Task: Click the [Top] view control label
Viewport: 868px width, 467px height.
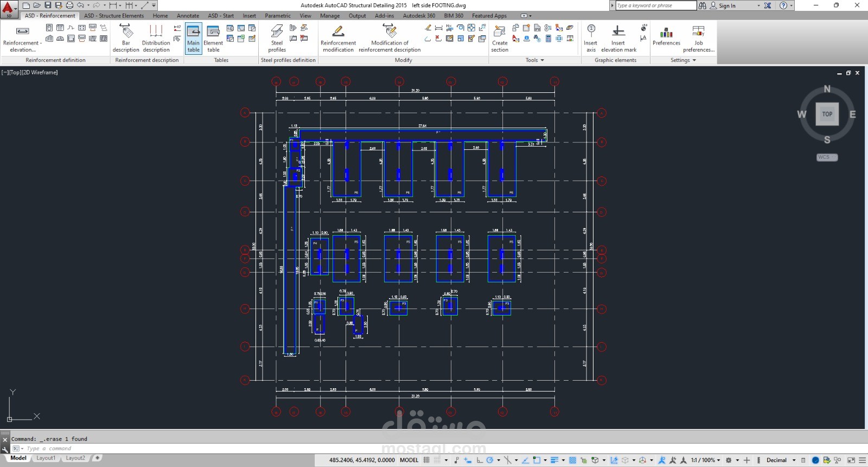Action: 15,72
